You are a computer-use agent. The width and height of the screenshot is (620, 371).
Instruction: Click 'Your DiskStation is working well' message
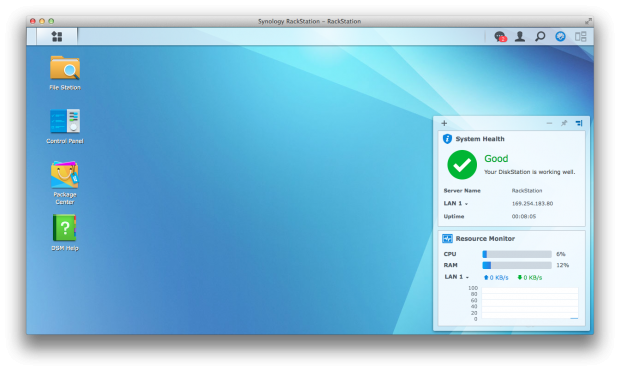pyautogui.click(x=529, y=172)
